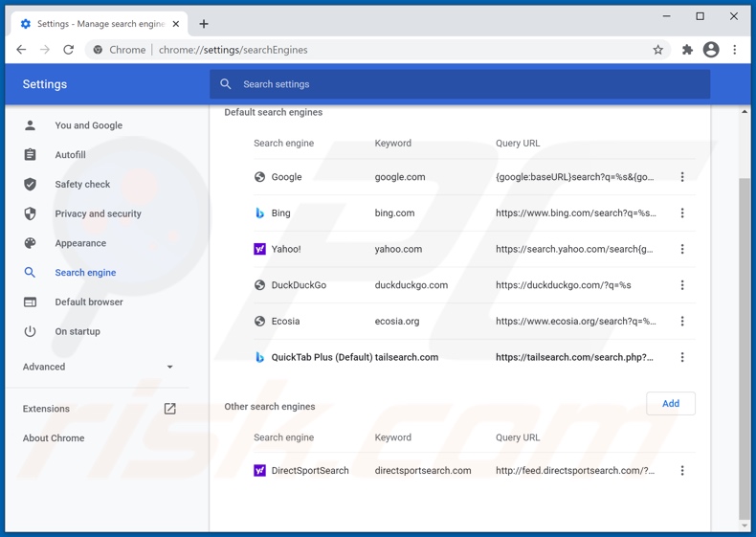Screen dimensions: 756x537
Task: Go to Safety check
Action: pyautogui.click(x=82, y=185)
